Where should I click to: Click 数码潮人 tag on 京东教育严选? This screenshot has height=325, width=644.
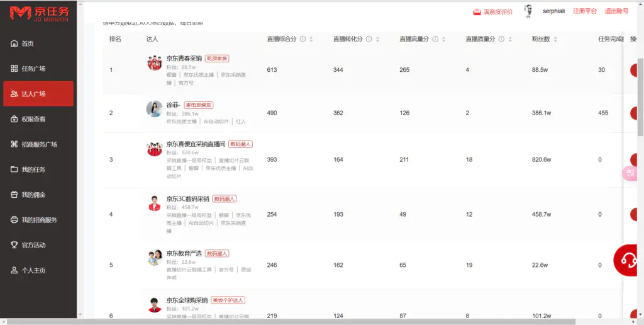[217, 253]
